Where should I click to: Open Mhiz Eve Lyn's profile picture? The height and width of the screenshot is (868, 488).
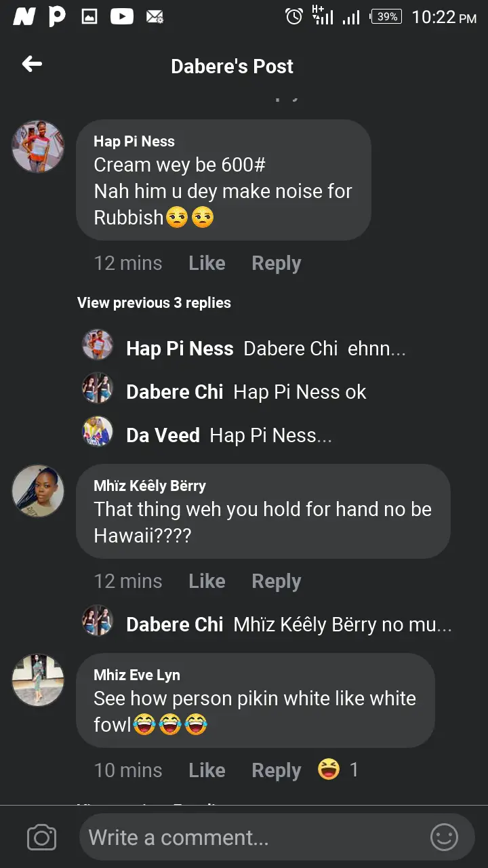(38, 679)
